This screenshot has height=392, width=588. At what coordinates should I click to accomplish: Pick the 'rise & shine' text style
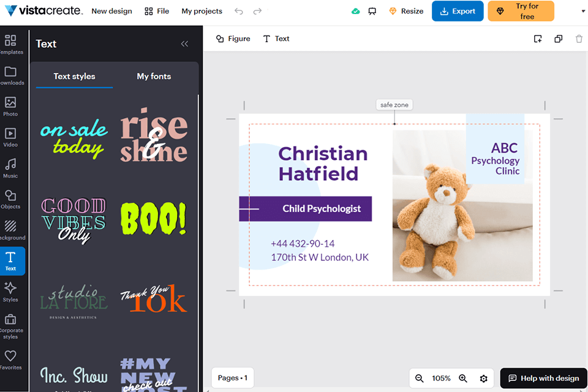point(154,135)
